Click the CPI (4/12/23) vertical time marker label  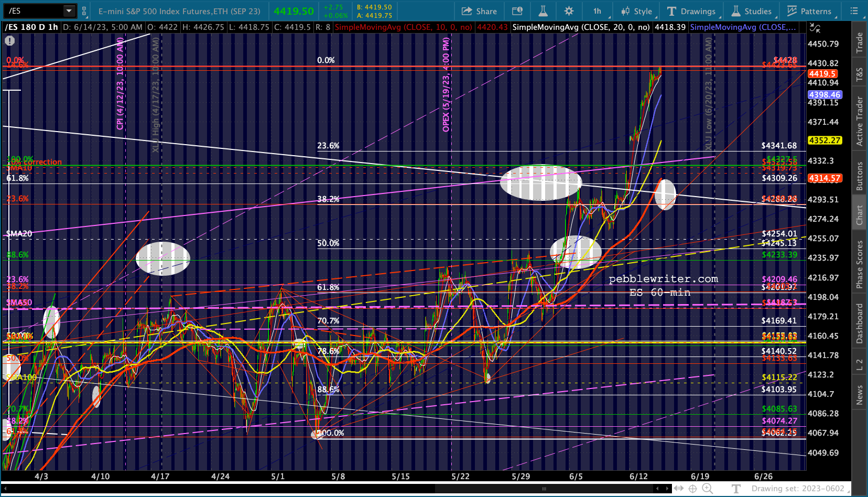(x=121, y=84)
